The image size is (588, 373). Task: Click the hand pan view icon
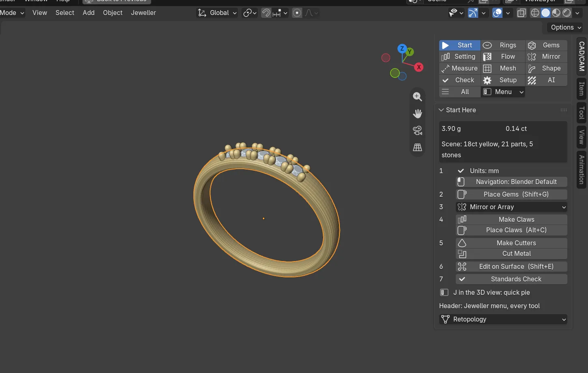pos(417,114)
